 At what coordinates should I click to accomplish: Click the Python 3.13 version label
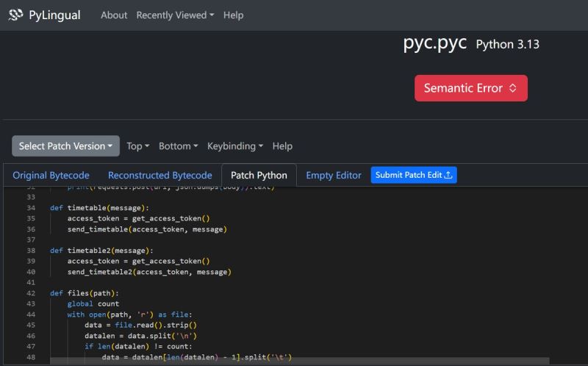[508, 44]
